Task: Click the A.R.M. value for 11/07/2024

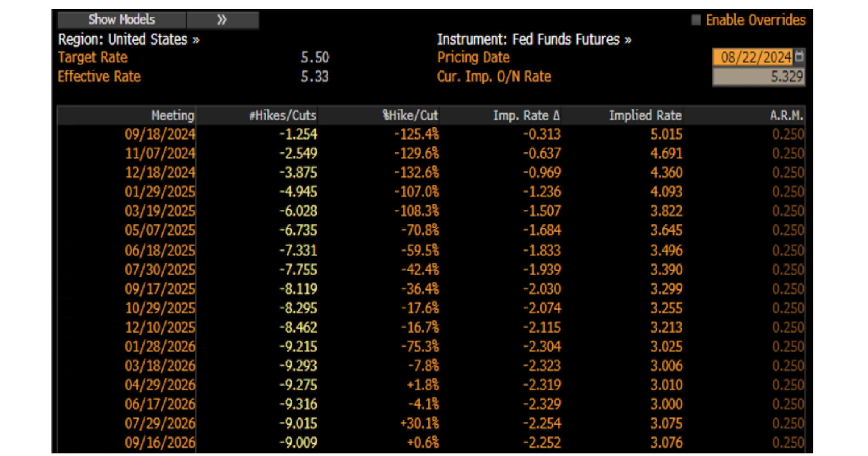Action: click(x=787, y=153)
